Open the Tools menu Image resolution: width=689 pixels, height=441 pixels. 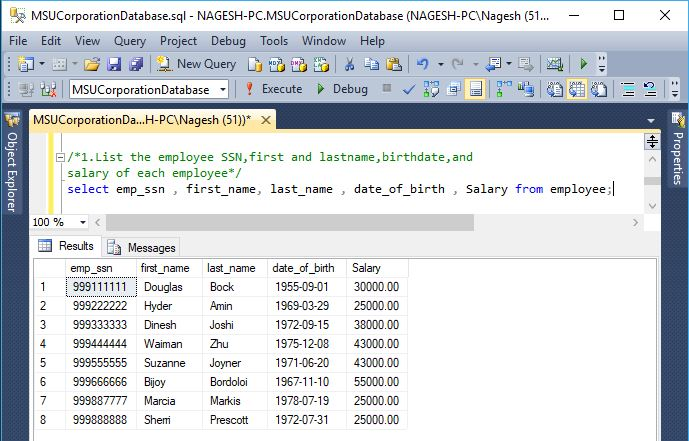tap(274, 41)
